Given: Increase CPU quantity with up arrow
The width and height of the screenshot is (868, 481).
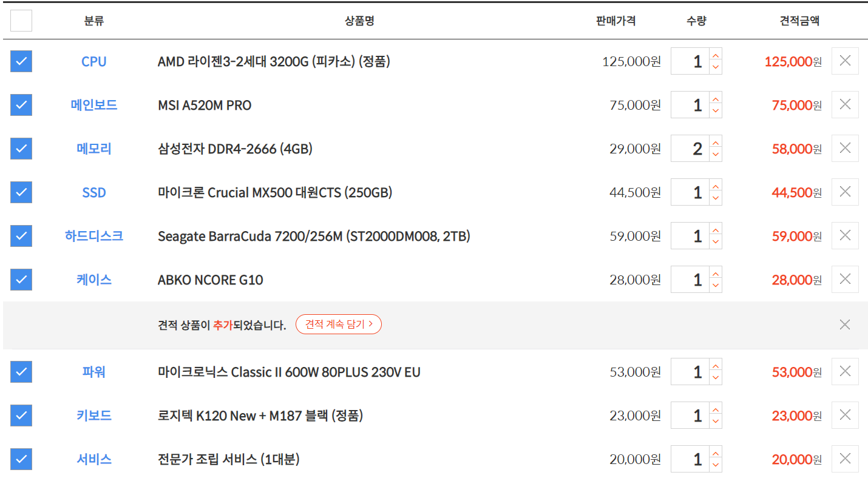Looking at the screenshot, I should tap(716, 55).
